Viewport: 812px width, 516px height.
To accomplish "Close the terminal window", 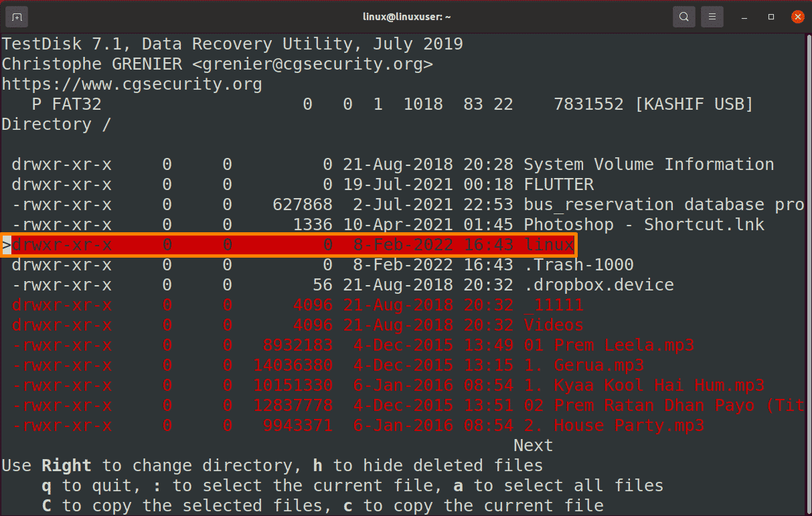I will 797,17.
